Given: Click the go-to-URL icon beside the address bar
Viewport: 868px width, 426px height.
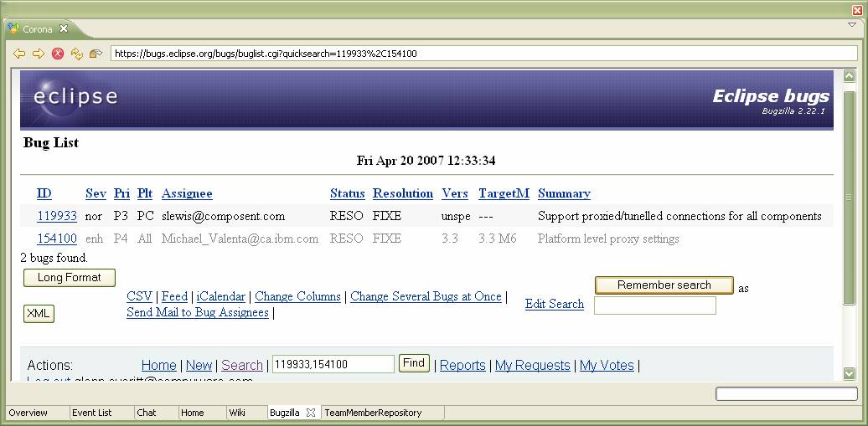Looking at the screenshot, I should [96, 54].
